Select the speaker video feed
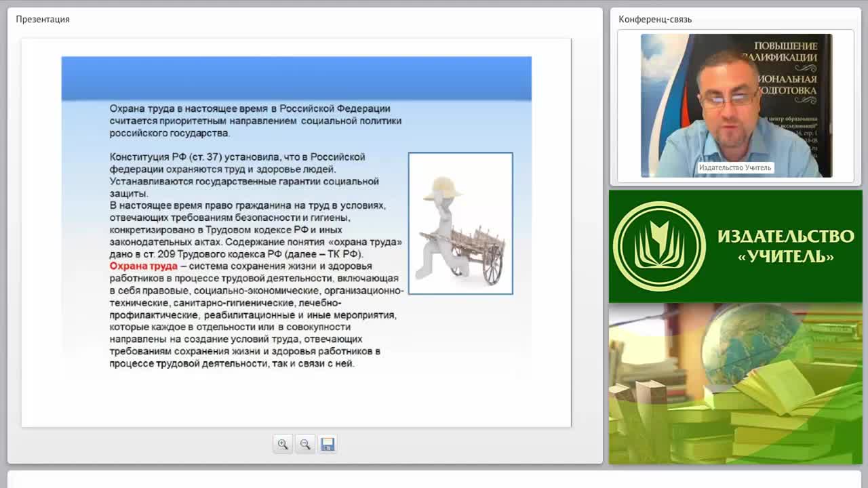The width and height of the screenshot is (868, 488). coord(736,106)
